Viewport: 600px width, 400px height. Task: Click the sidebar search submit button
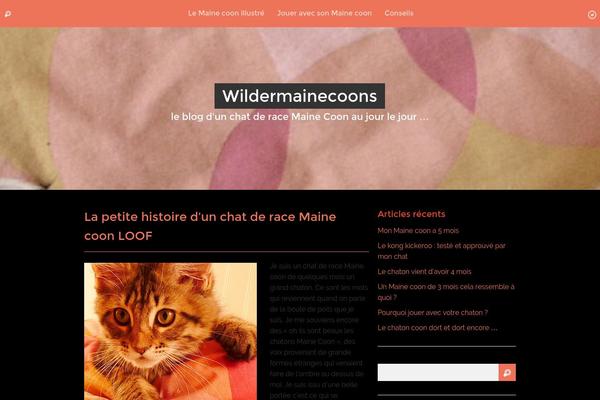(507, 372)
